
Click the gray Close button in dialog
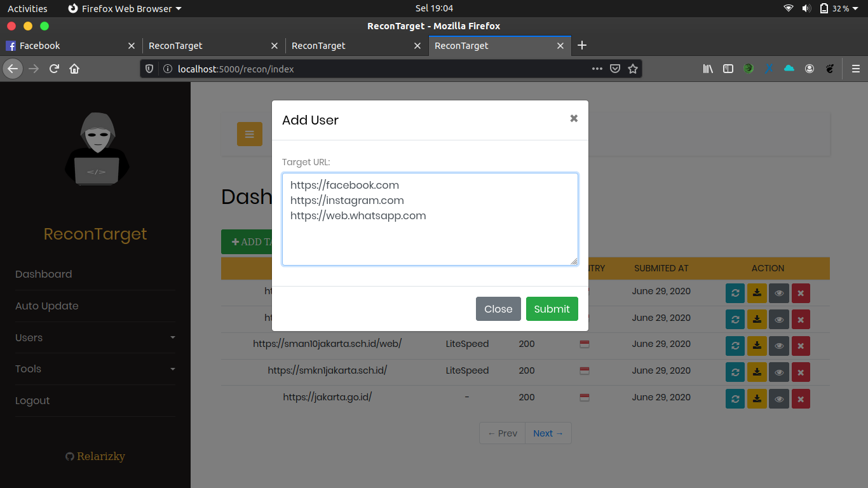pos(498,309)
